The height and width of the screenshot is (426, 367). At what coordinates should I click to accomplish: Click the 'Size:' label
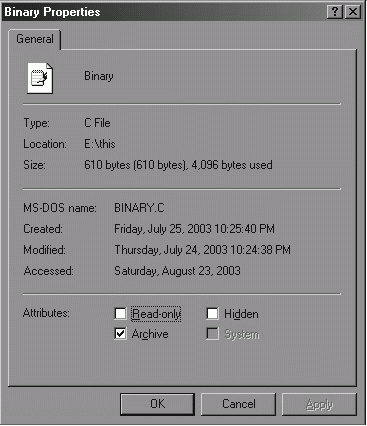[x=34, y=165]
